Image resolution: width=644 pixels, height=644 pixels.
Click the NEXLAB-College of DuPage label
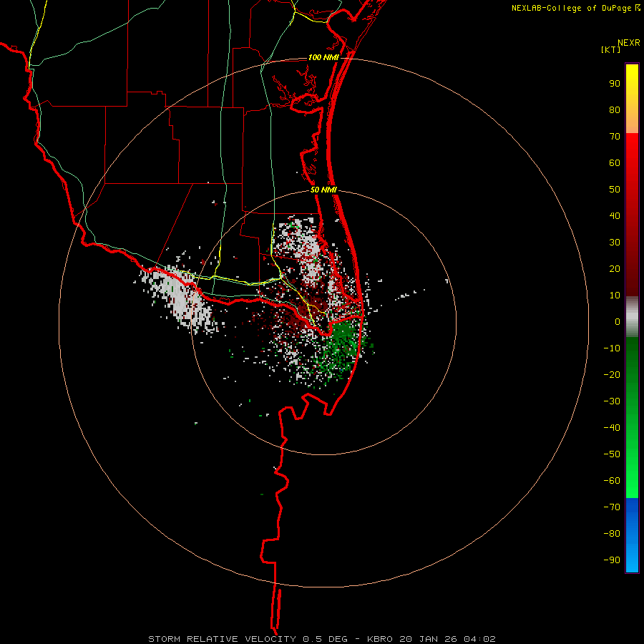[571, 8]
